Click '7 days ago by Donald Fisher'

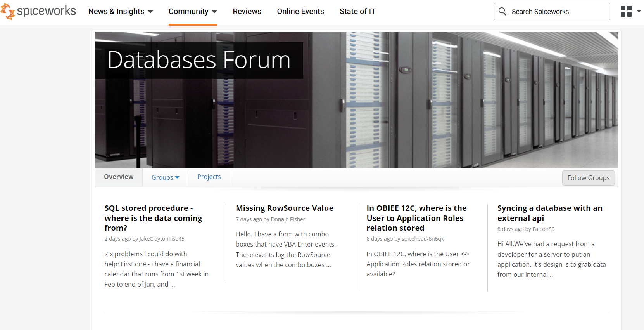coord(270,219)
